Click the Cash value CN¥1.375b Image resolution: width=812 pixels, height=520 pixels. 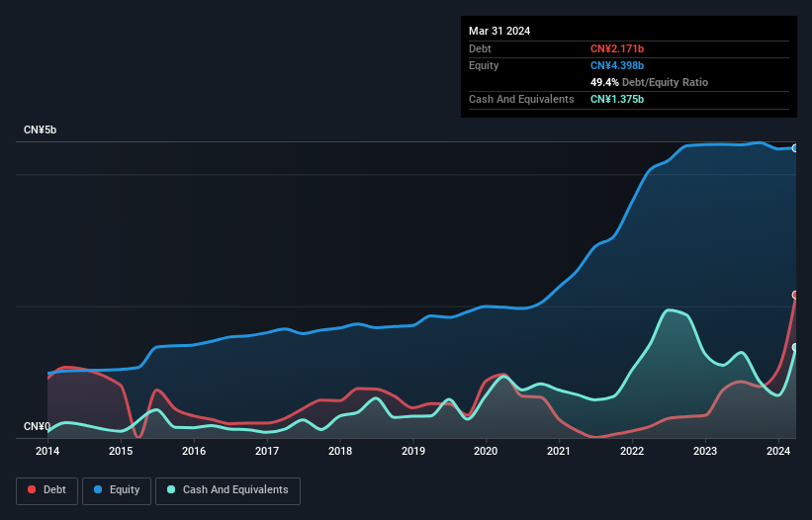(x=617, y=99)
